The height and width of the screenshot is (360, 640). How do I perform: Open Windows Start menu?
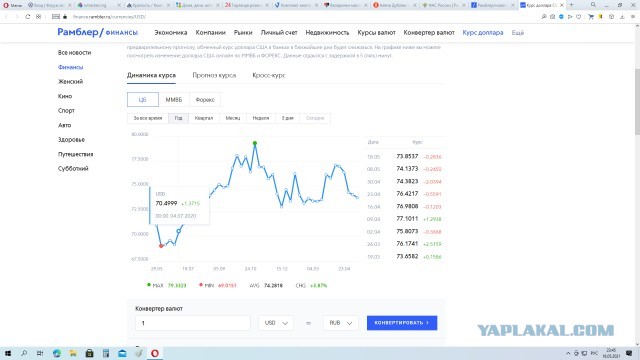tap(7, 353)
